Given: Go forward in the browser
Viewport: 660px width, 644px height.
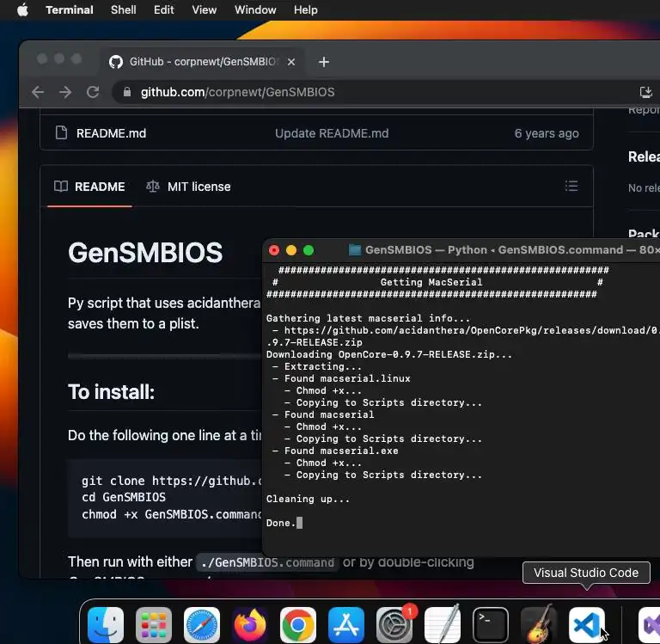Looking at the screenshot, I should point(65,92).
